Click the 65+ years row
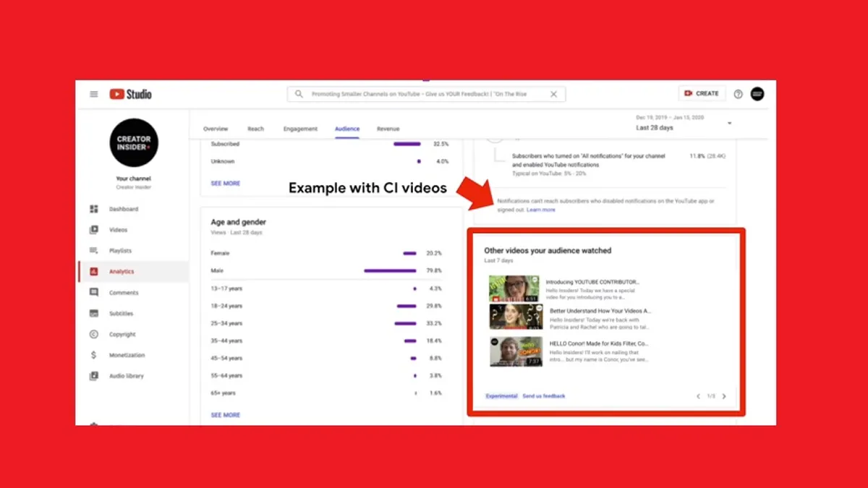 point(326,393)
